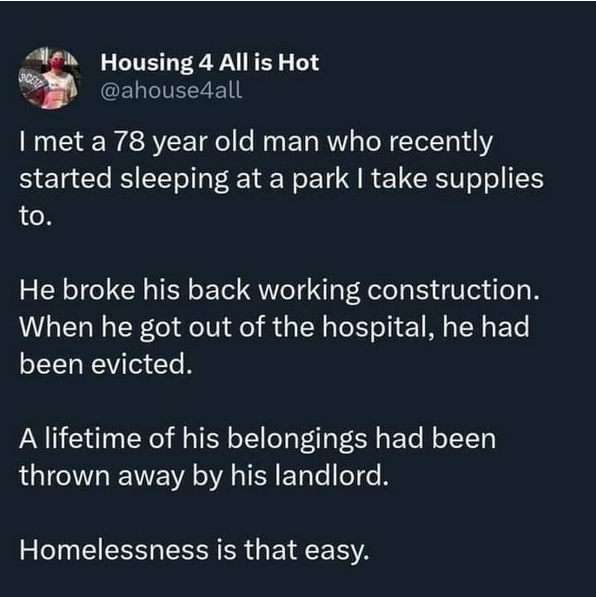This screenshot has width=596, height=597.
Task: Open the Housing 4 All profile avatar
Action: coord(49,78)
